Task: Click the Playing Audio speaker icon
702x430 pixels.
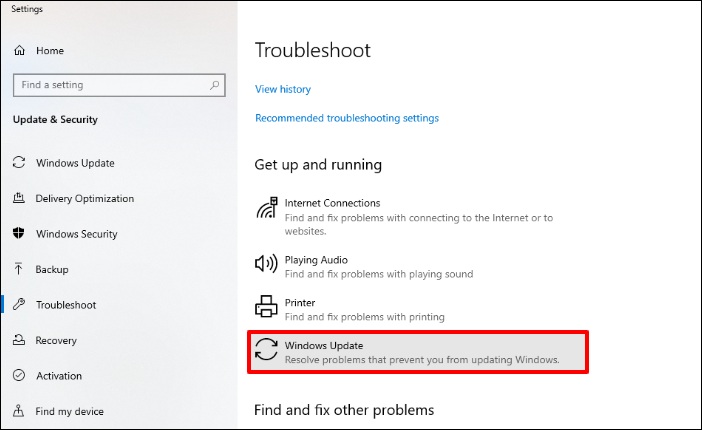Action: (x=266, y=264)
